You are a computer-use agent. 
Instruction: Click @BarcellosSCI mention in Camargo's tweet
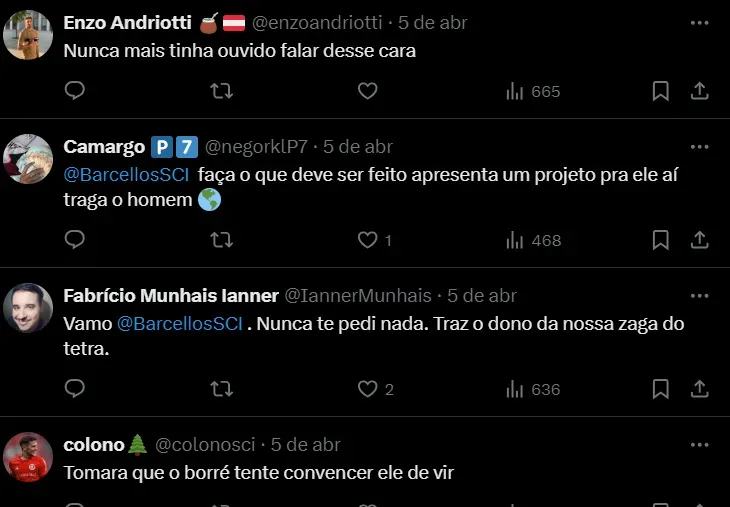point(126,174)
